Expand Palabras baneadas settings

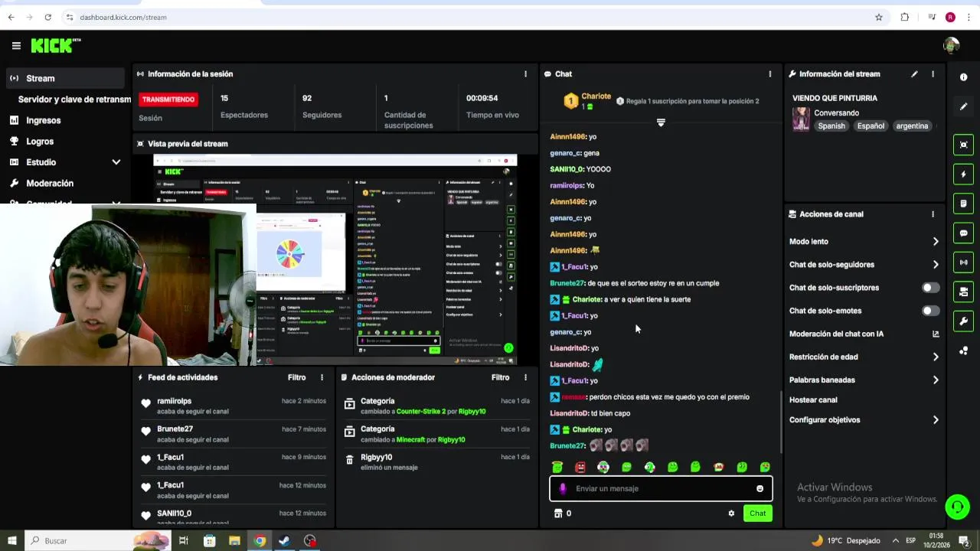click(936, 380)
